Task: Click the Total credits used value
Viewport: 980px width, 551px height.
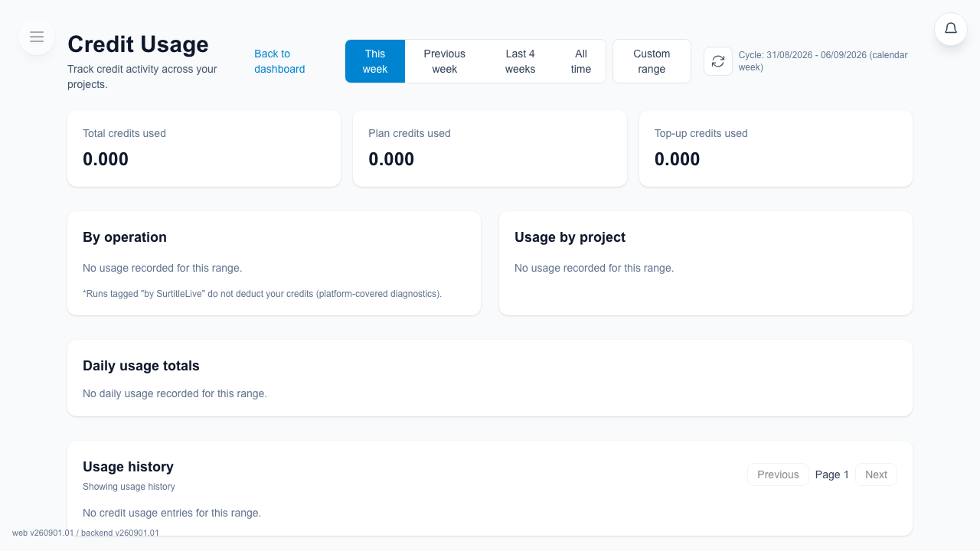Action: click(106, 159)
